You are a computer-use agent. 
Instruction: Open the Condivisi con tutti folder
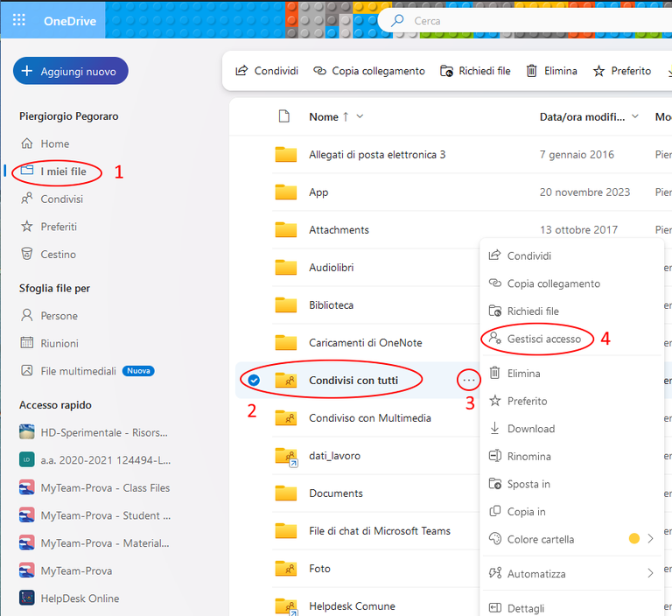pyautogui.click(x=353, y=381)
